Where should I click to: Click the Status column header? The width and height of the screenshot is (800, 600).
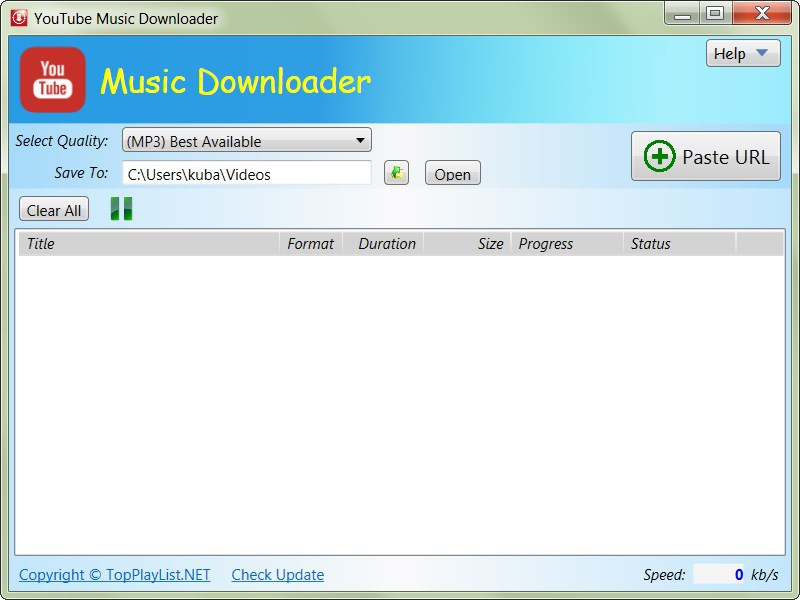click(x=679, y=243)
